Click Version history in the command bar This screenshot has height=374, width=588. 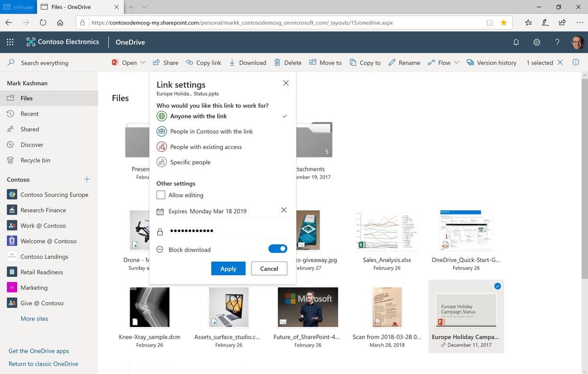click(x=491, y=62)
